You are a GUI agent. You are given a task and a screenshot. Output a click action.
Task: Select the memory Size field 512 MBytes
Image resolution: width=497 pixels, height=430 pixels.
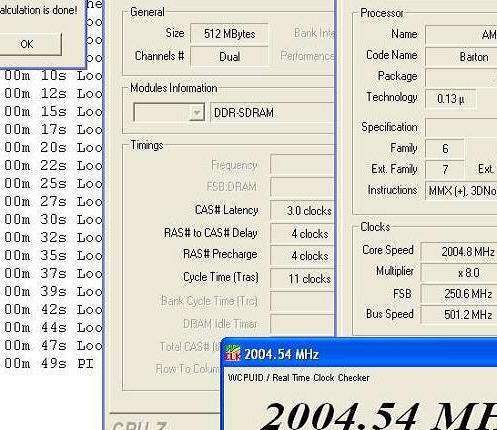(229, 34)
